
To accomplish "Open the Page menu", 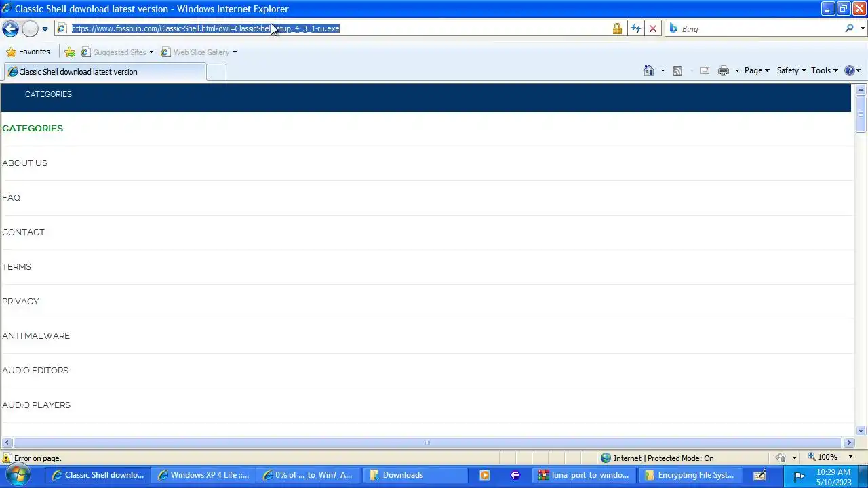I will (757, 70).
